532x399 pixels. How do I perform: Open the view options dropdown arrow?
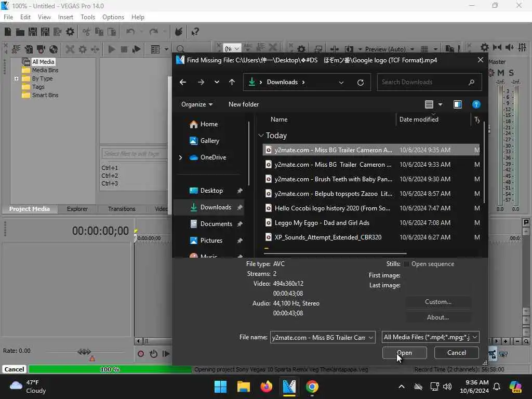click(441, 104)
